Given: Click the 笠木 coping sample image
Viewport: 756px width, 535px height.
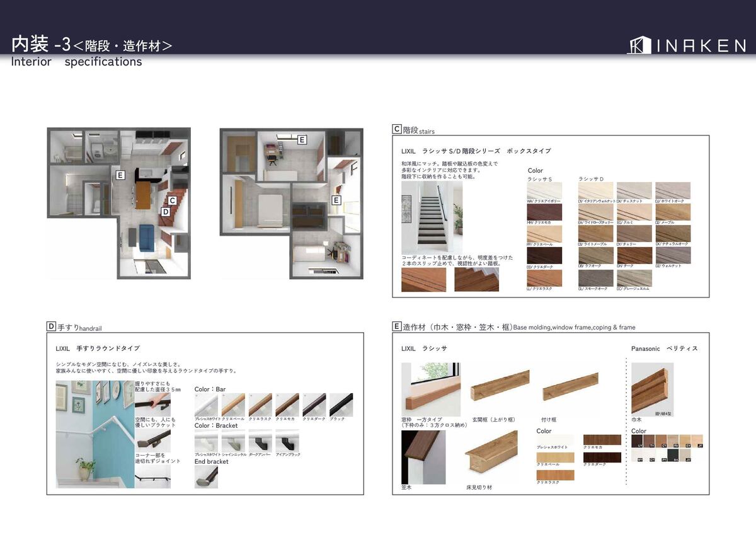Looking at the screenshot, I should pyautogui.click(x=423, y=457).
